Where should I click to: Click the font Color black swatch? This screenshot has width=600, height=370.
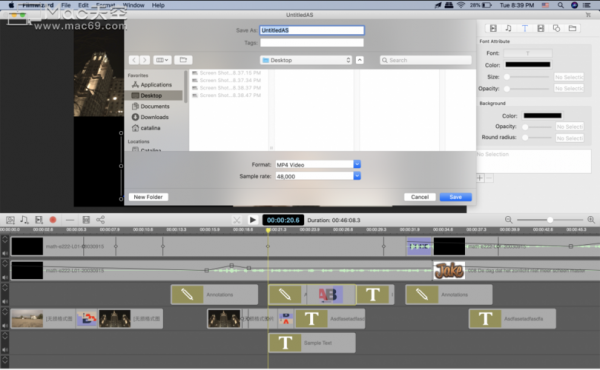point(528,64)
